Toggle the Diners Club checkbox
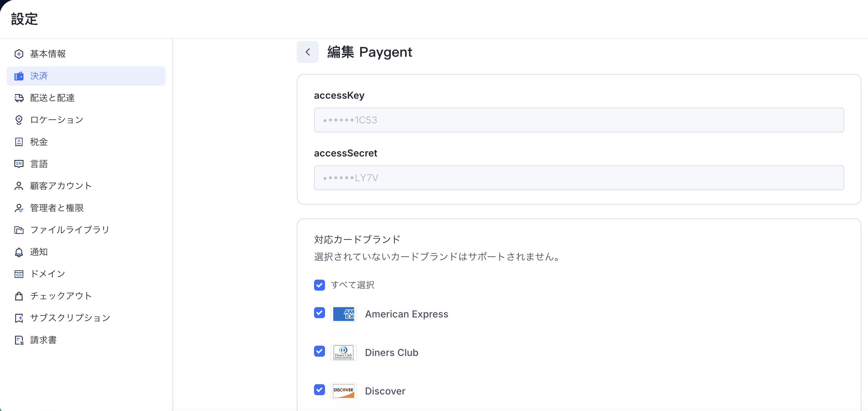Screen dimensions: 868x411 [320, 351]
